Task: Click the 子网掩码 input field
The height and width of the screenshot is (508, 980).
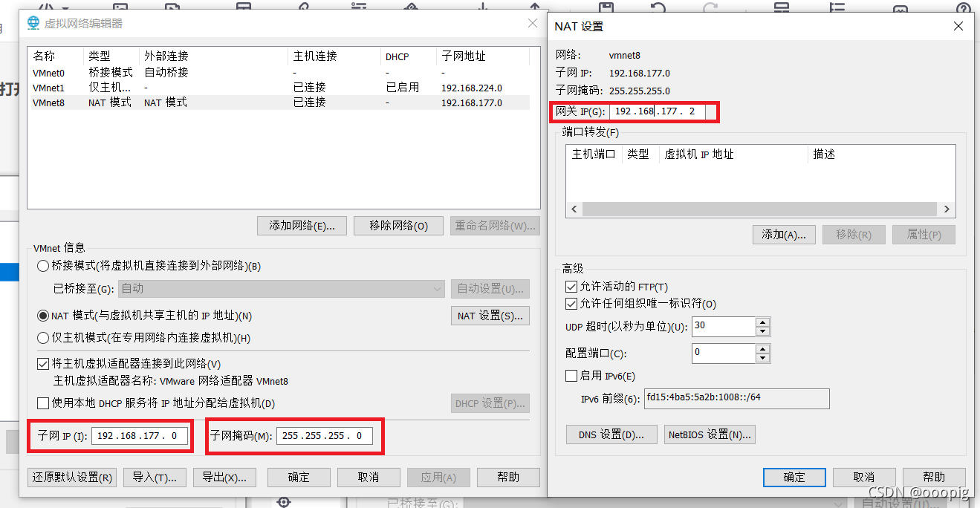Action: point(324,436)
